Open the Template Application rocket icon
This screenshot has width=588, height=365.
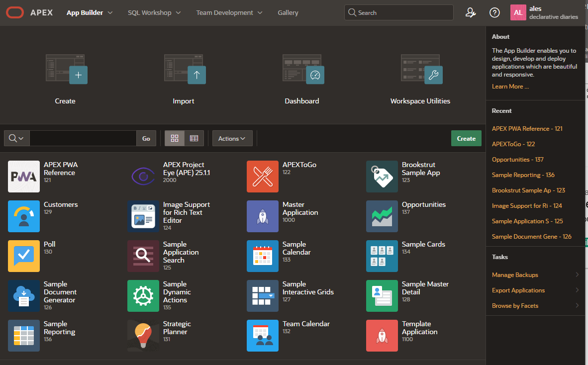(382, 335)
